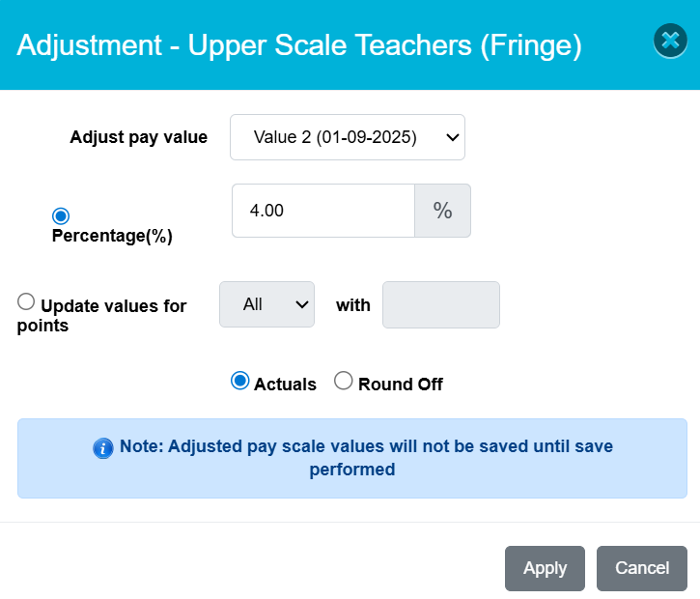This screenshot has width=700, height=599.
Task: Click the Round Off label text
Action: (x=401, y=385)
